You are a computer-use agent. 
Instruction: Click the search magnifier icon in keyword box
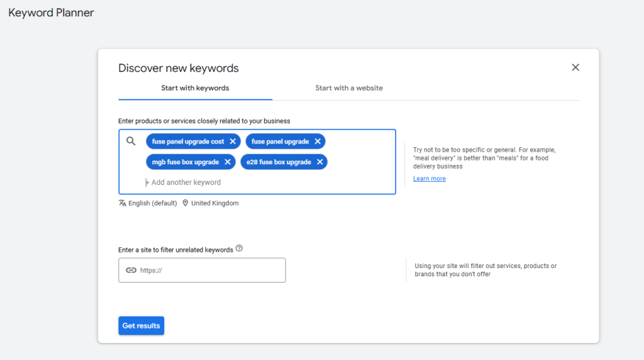click(x=131, y=142)
